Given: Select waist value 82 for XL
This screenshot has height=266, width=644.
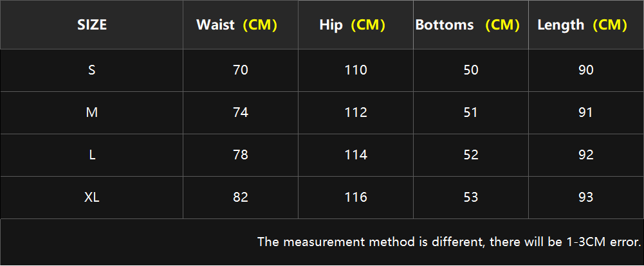Looking at the screenshot, I should 240,198.
